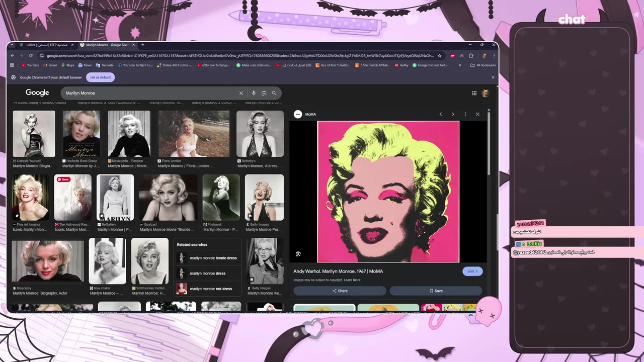
Task: Open 5 Star Twitch Affiliate bookmark
Action: click(373, 65)
